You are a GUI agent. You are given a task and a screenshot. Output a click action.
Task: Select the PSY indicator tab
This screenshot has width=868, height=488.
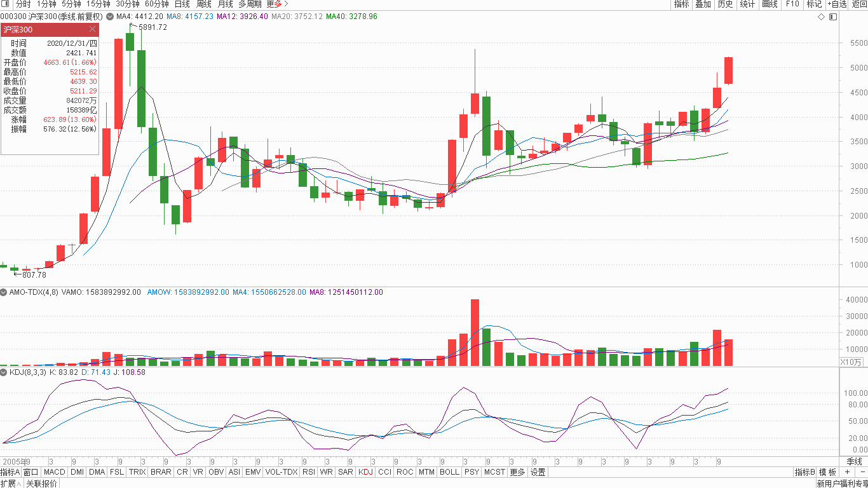coord(471,472)
